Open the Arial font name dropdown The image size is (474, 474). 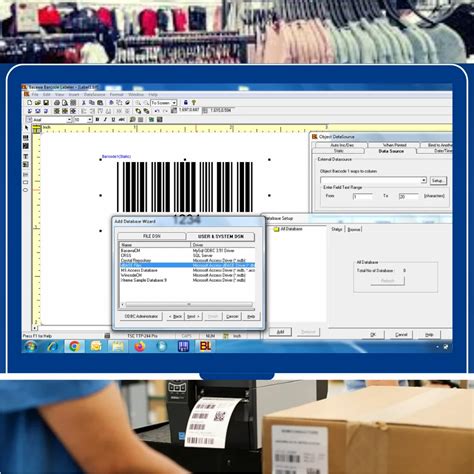point(69,120)
